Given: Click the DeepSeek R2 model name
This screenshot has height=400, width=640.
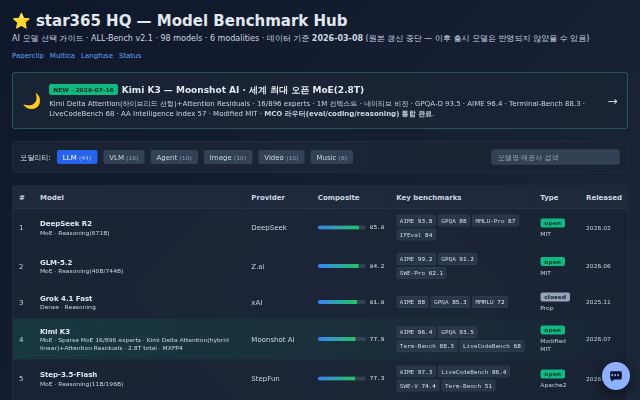Looking at the screenshot, I should [66, 223].
